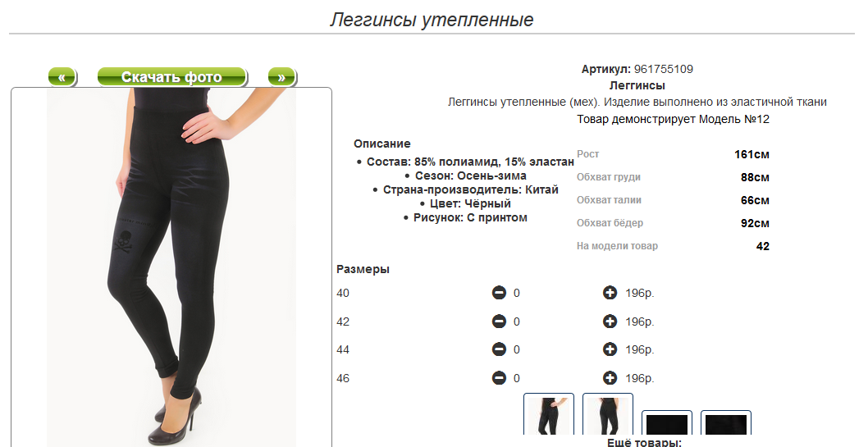Increase quantity for size 46
The image size is (868, 447).
[610, 378]
